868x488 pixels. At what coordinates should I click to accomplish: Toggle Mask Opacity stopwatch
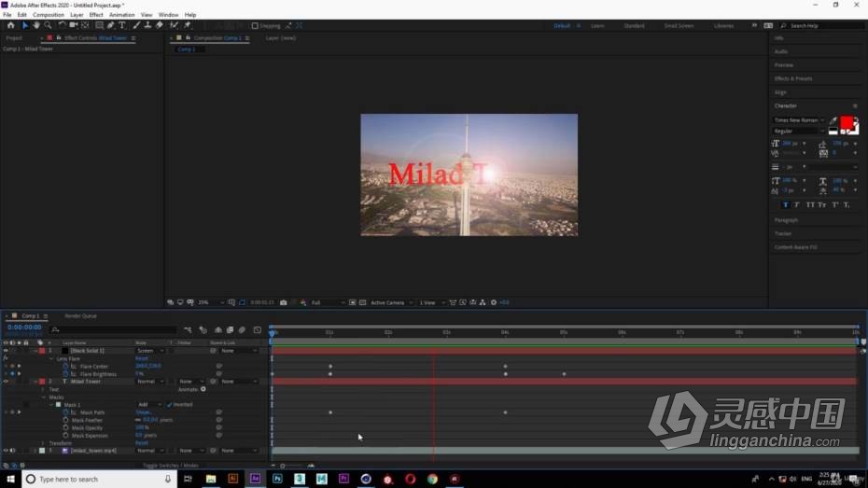65,427
